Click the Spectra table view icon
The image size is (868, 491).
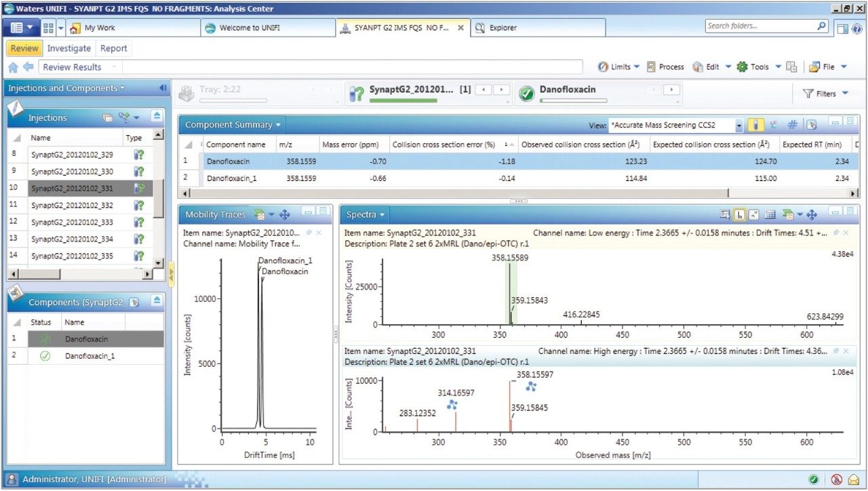click(x=770, y=214)
